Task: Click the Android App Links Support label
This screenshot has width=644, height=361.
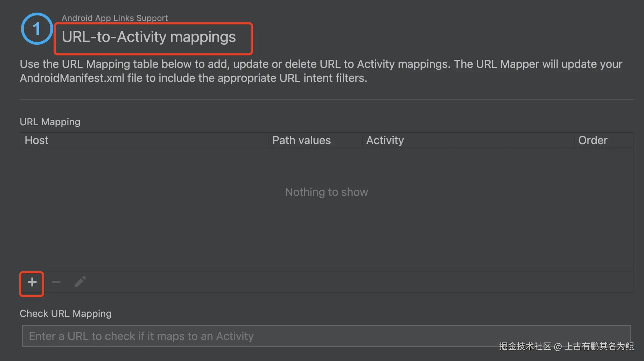Action: tap(115, 18)
